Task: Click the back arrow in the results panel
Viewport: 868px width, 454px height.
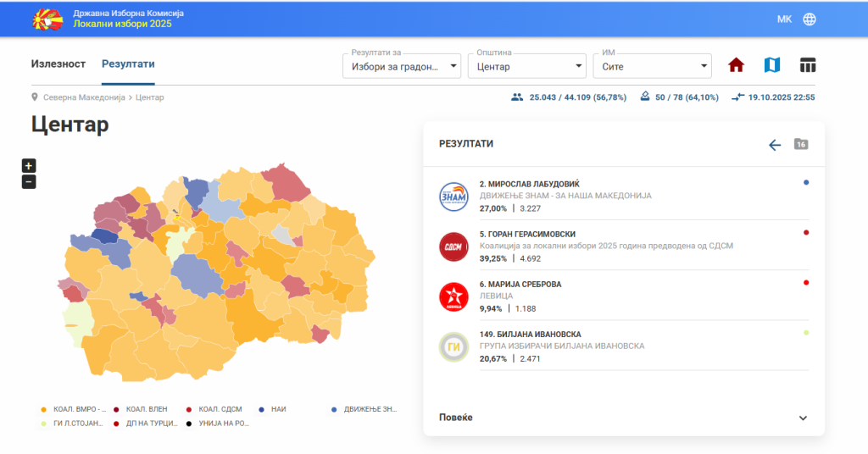Action: 774,145
